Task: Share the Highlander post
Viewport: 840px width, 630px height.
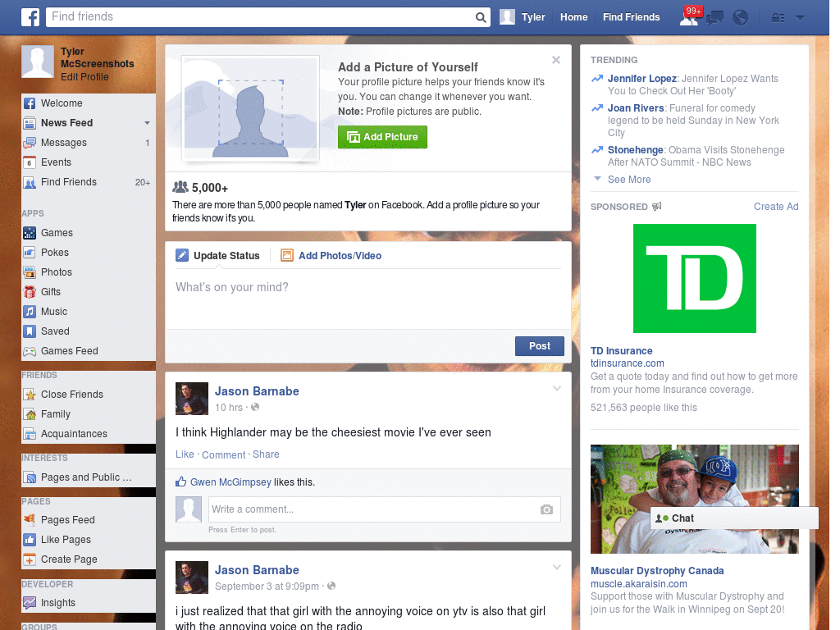Action: click(x=266, y=454)
